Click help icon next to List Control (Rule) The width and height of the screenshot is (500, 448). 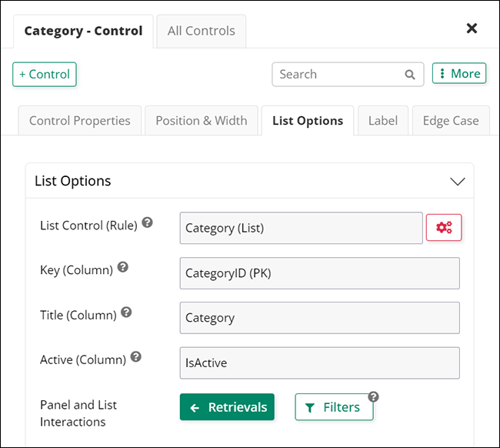(148, 223)
